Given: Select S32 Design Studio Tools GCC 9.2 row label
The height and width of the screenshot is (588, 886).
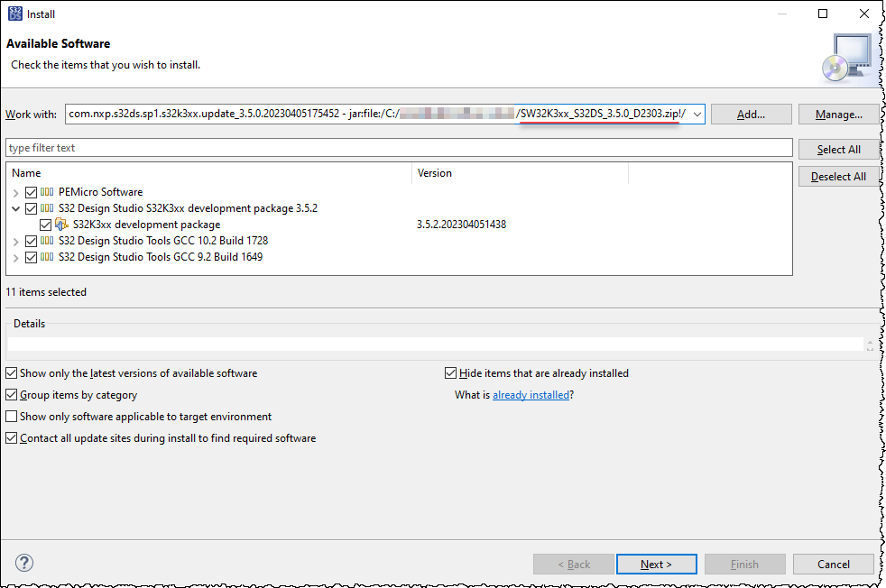Looking at the screenshot, I should click(161, 257).
